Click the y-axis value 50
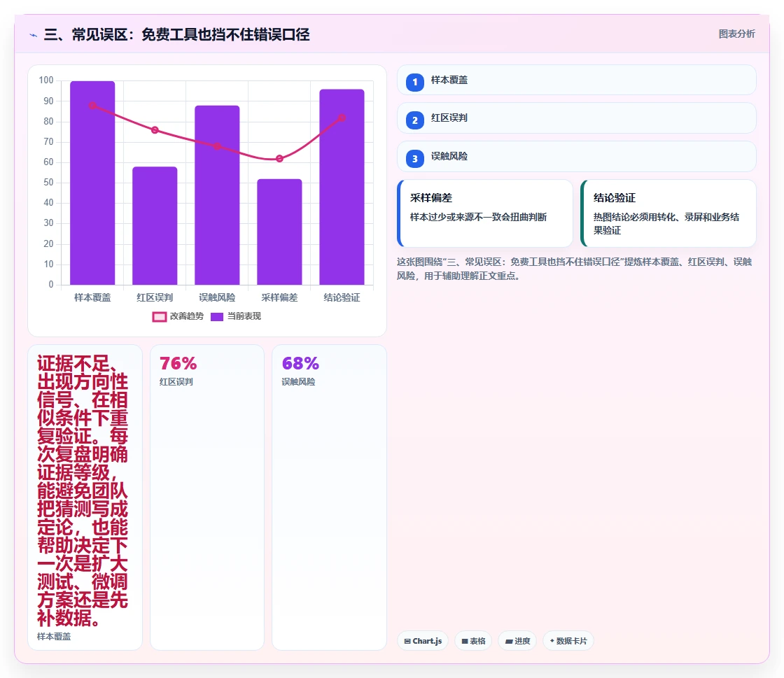Viewport: 784px width, 678px height. (x=48, y=183)
